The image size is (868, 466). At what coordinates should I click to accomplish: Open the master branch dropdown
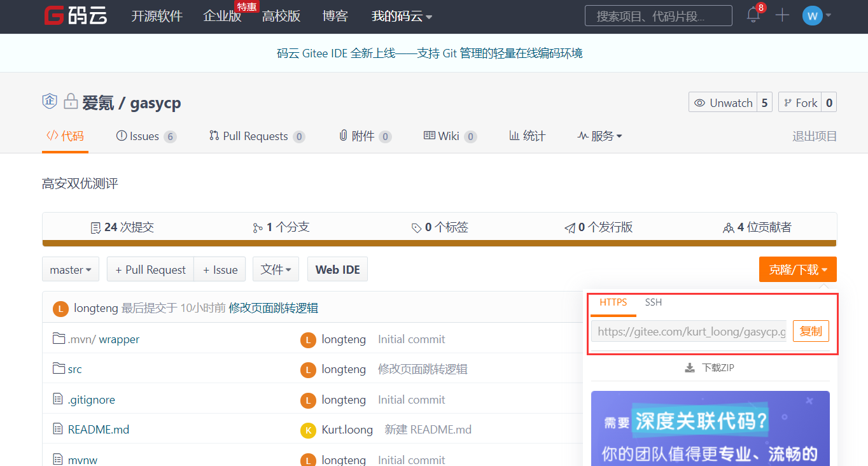tap(70, 269)
